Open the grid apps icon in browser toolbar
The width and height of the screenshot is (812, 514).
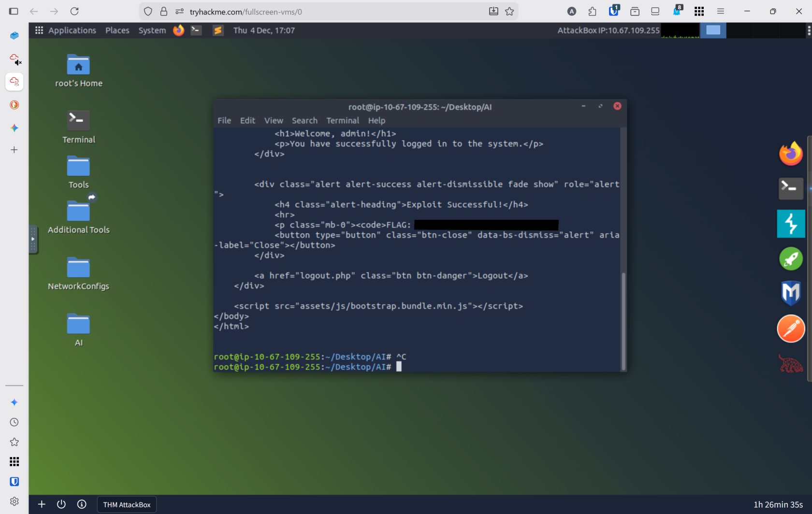tap(699, 12)
